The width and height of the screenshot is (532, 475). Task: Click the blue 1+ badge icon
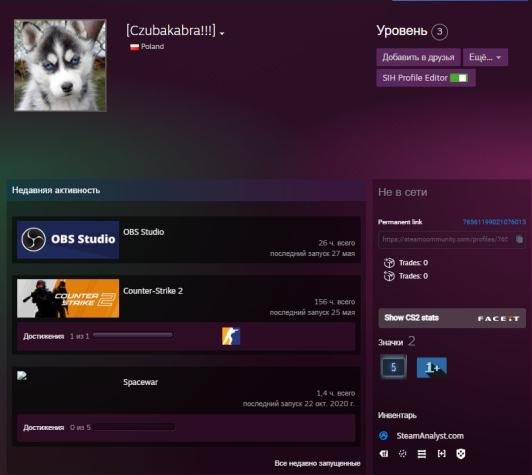coord(432,367)
